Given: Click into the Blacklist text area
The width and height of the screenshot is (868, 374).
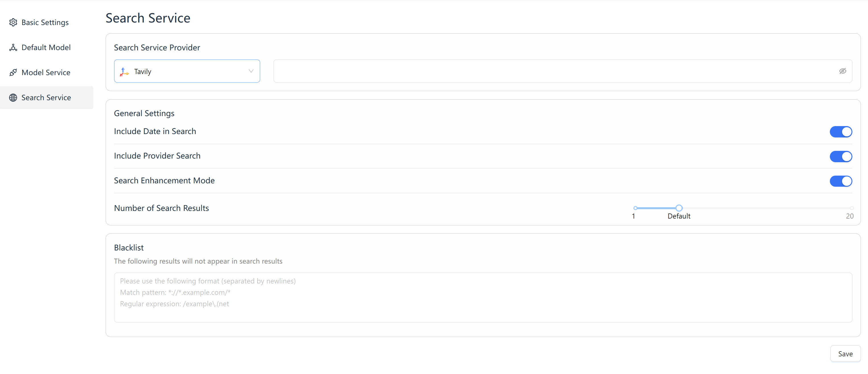Looking at the screenshot, I should tap(483, 297).
